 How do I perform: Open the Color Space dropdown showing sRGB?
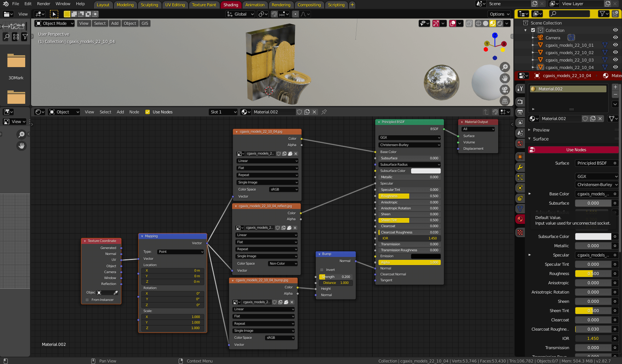[x=283, y=189]
